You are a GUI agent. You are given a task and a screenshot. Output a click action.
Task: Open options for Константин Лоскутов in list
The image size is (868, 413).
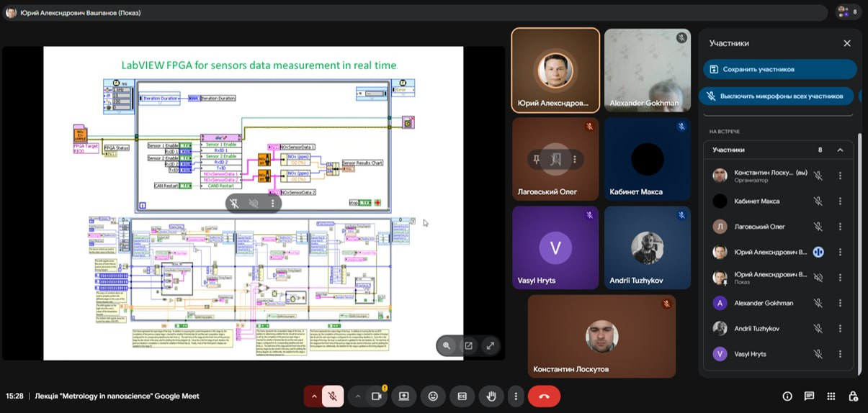pos(840,176)
